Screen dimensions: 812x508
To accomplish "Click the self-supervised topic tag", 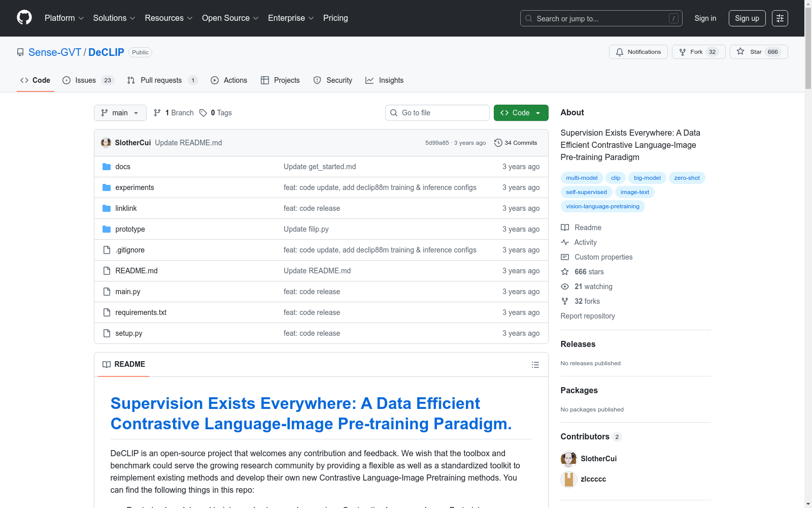I will 586,192.
